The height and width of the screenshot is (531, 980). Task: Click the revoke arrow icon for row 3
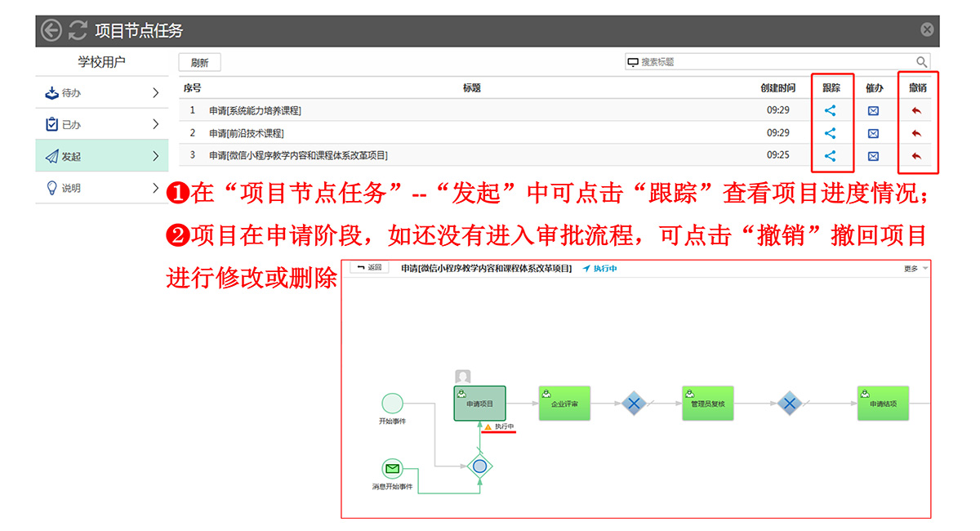tap(916, 156)
